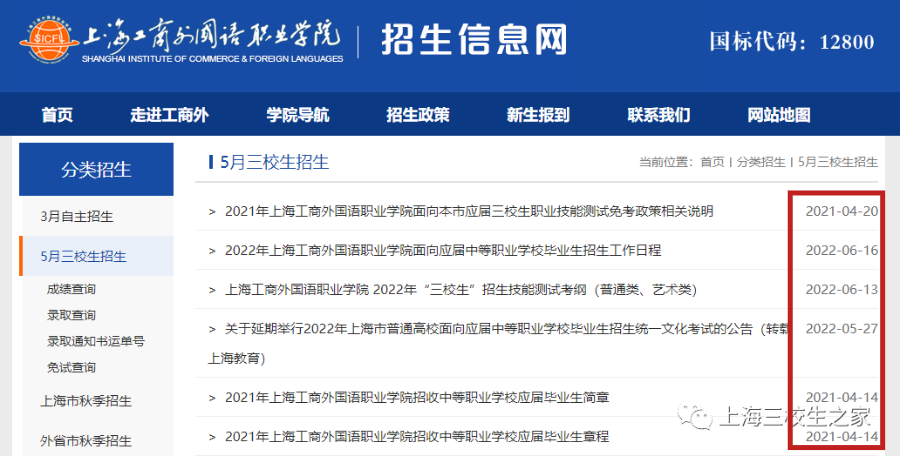Click the date 2022-05-27
Screen dimensions: 900x456
(x=842, y=329)
